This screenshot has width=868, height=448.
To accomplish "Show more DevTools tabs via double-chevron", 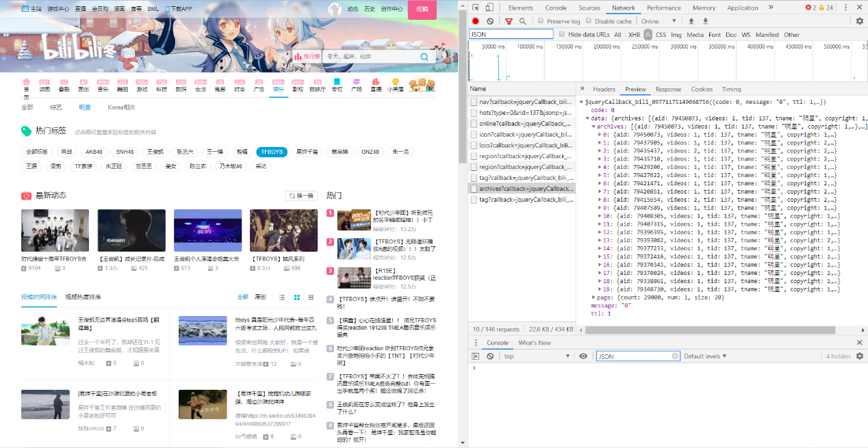I will pos(771,8).
